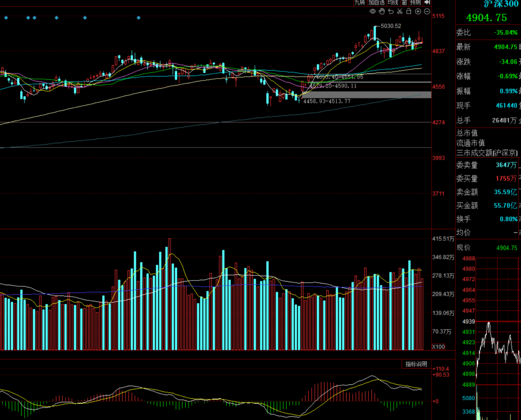The image size is (521, 420).
Task: Click the 4579.20-4590.11 gap label
Action: (333, 86)
